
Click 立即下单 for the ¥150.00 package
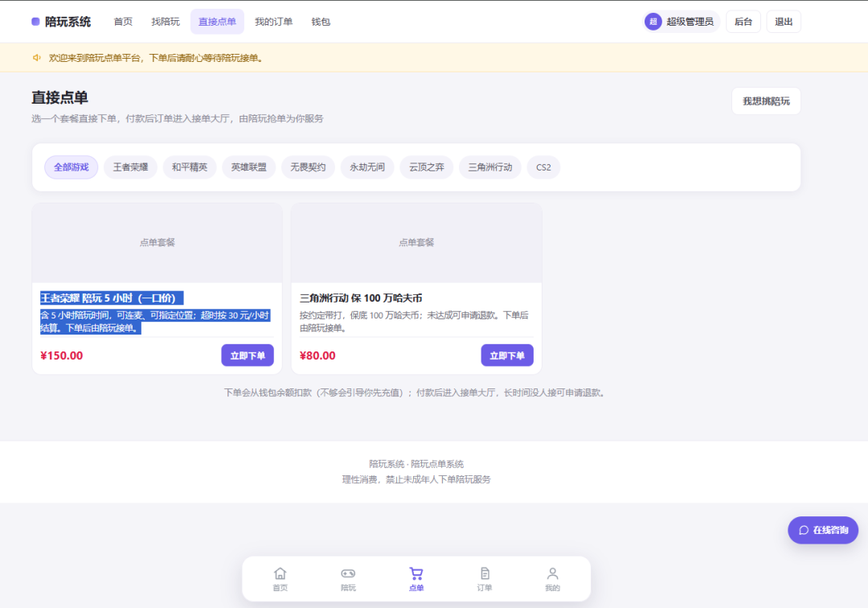coord(248,355)
